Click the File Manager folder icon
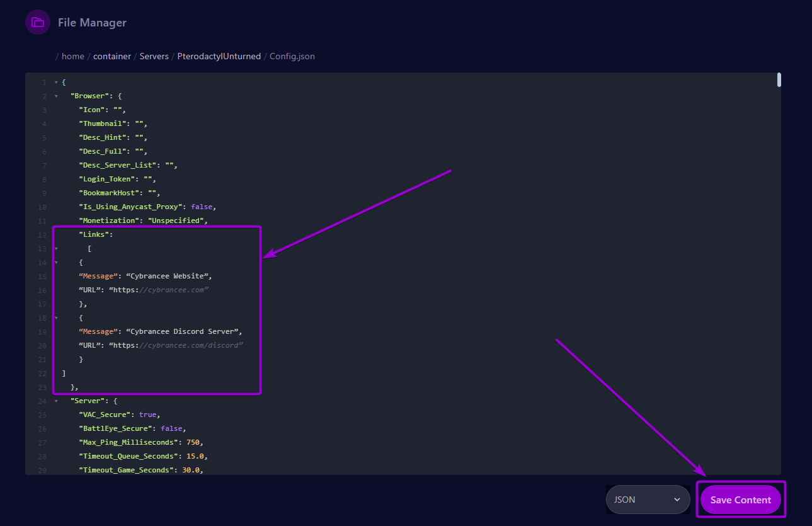 click(x=38, y=23)
